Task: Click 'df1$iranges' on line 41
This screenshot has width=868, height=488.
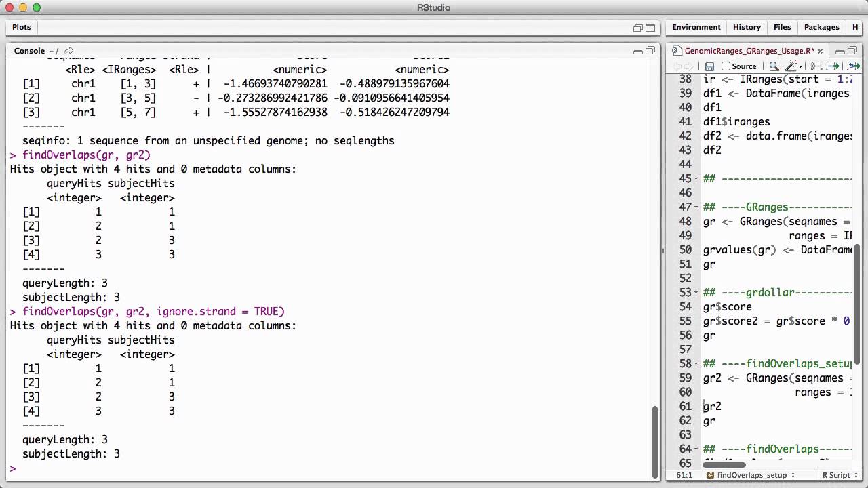Action: click(x=736, y=122)
